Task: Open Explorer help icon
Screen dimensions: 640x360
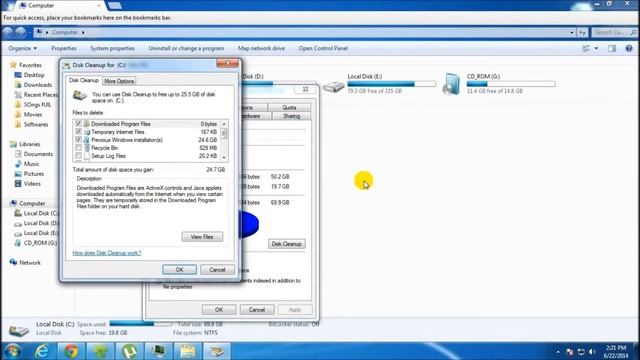Action: pyautogui.click(x=629, y=48)
